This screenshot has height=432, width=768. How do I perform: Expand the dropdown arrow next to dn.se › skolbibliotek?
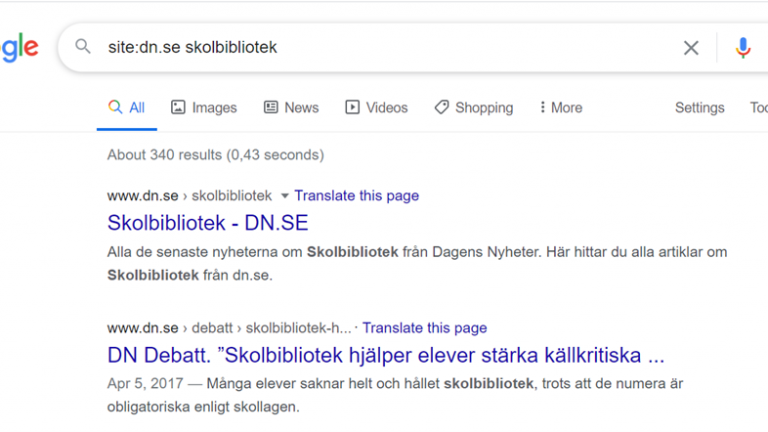click(284, 196)
